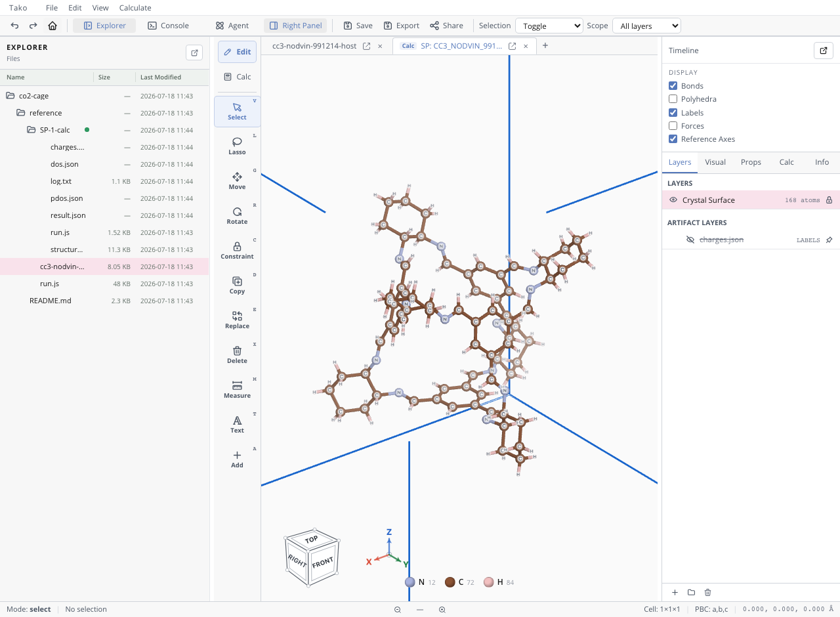Enable the Polyhedra checkbox
The height and width of the screenshot is (617, 840).
coord(673,99)
